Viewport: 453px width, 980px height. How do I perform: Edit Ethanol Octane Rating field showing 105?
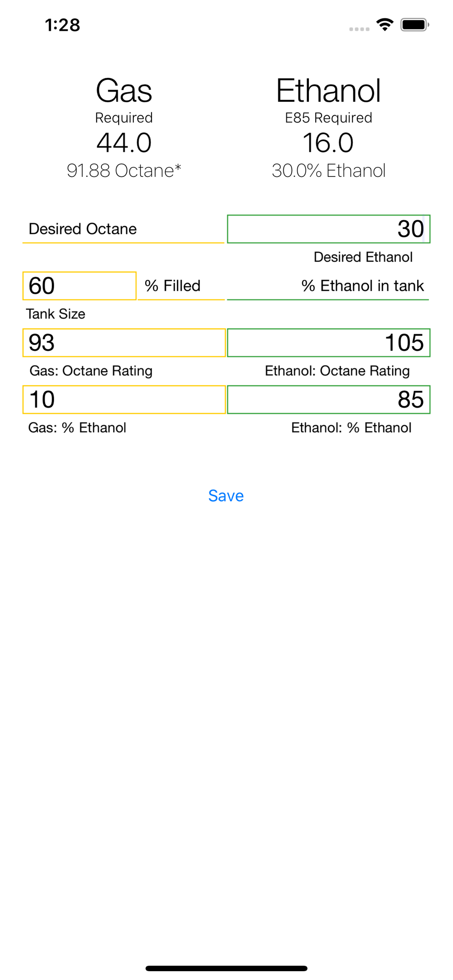tap(329, 343)
